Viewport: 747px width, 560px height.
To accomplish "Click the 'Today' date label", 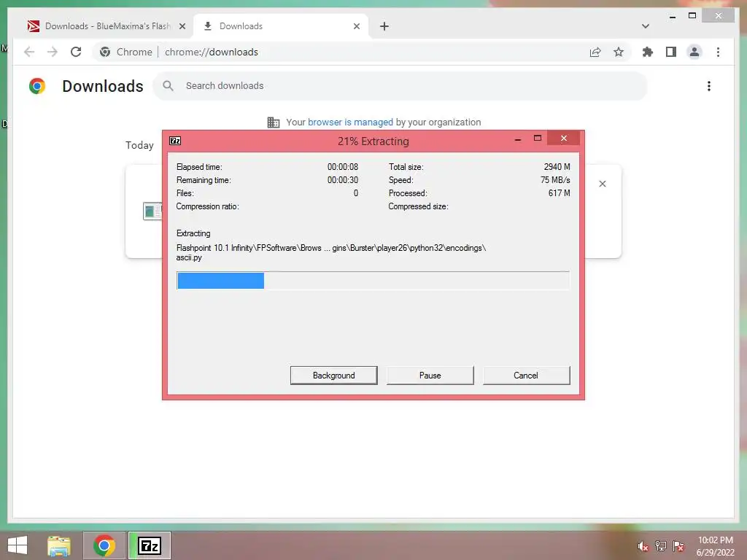I will pyautogui.click(x=139, y=145).
